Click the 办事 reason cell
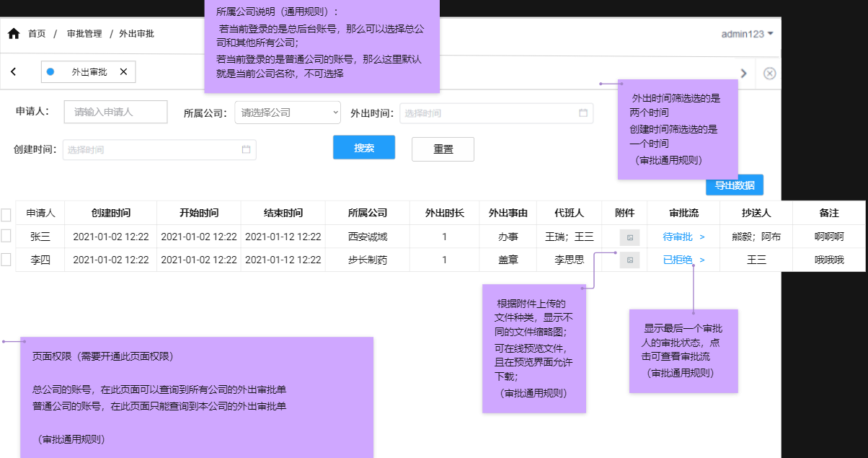The height and width of the screenshot is (458, 868). (x=508, y=237)
